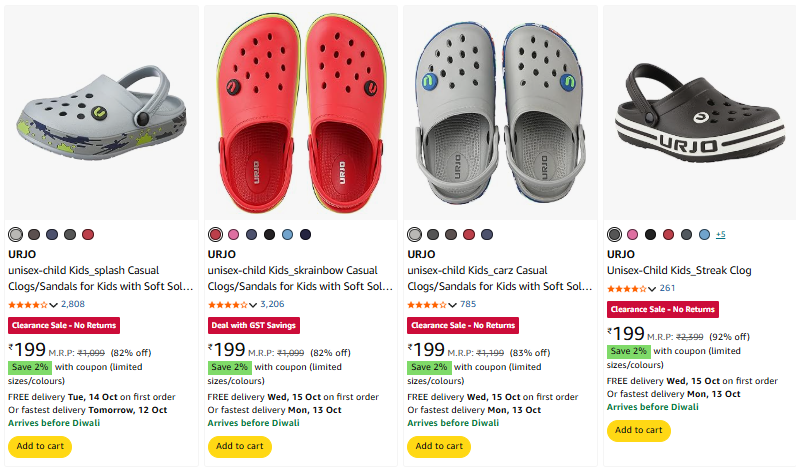This screenshot has width=796, height=469.
Task: Add Kids_splash clogs to cart
Action: point(39,446)
